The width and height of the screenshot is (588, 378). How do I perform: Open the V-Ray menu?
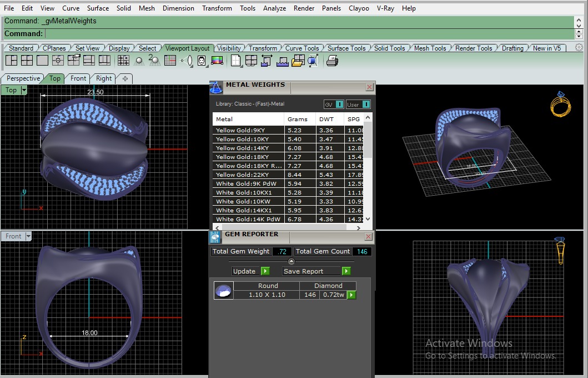click(385, 8)
